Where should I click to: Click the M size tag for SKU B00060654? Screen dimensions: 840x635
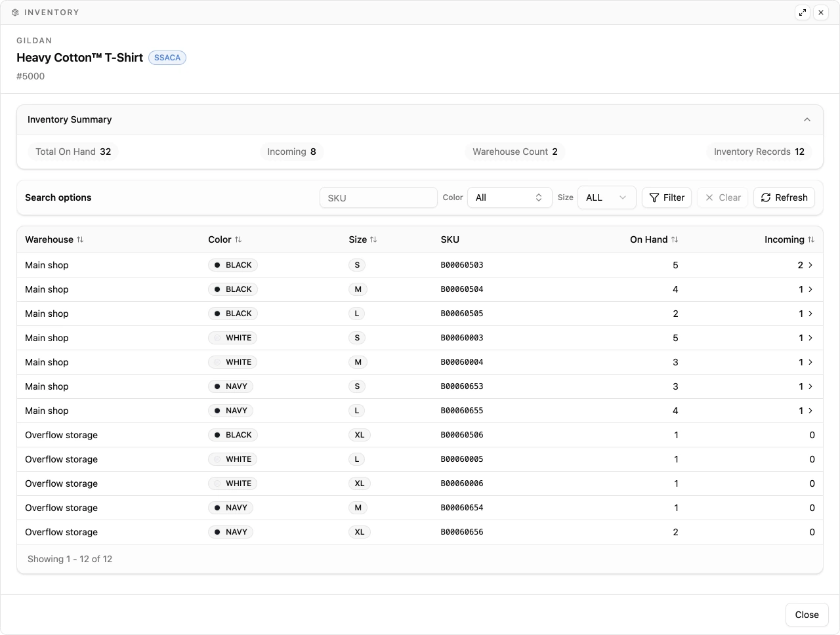(358, 508)
